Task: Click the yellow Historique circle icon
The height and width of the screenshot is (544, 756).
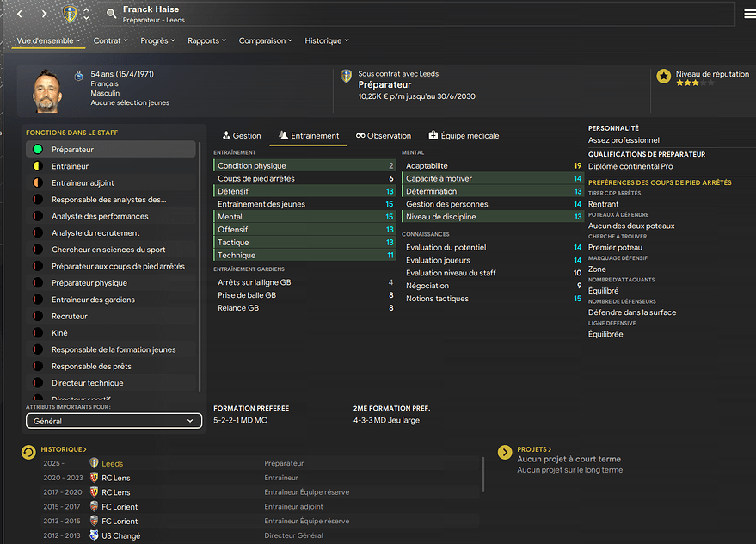Action: 28,452
